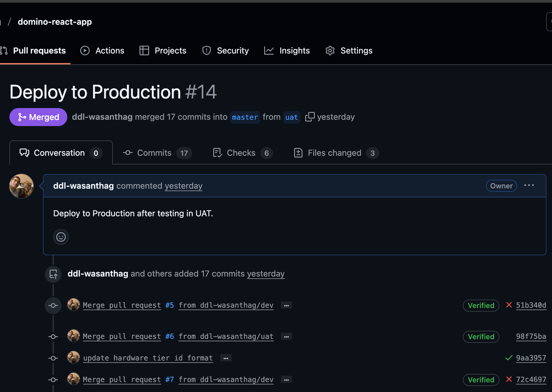
Task: Click the repo push icon in the timeline
Action: (53, 274)
